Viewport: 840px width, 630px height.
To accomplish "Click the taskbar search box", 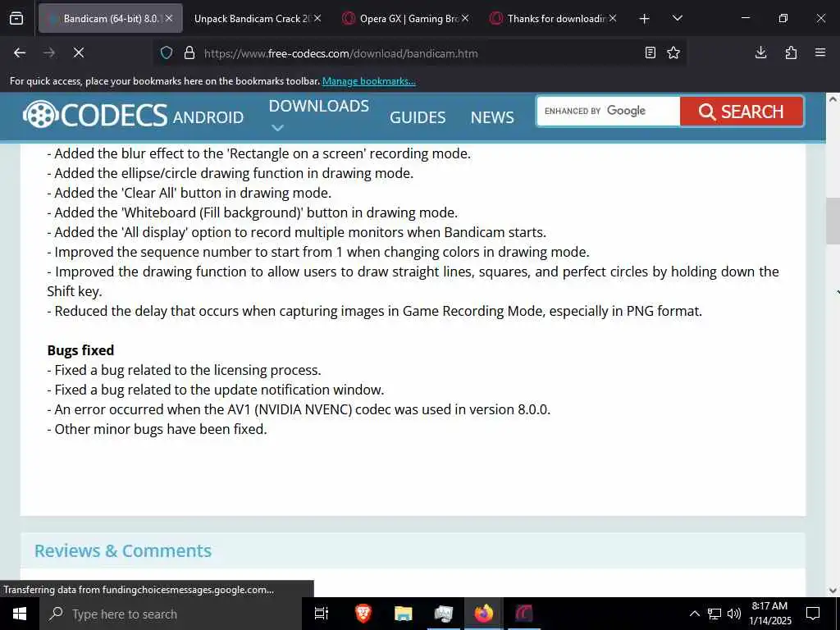I will 171,614.
